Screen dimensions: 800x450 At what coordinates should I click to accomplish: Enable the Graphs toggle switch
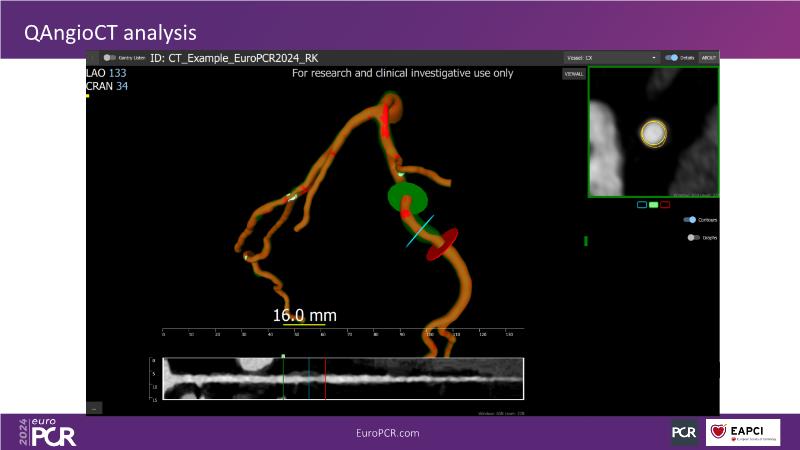pos(692,238)
